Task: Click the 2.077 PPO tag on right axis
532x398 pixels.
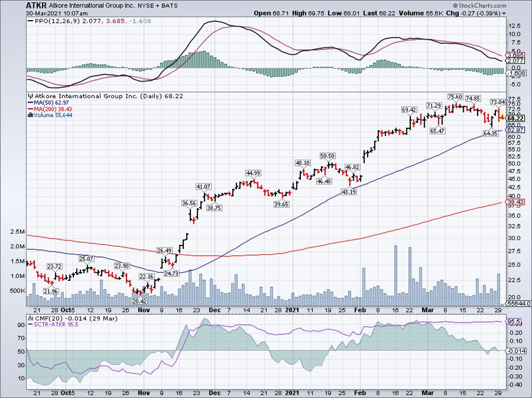Action: 516,61
